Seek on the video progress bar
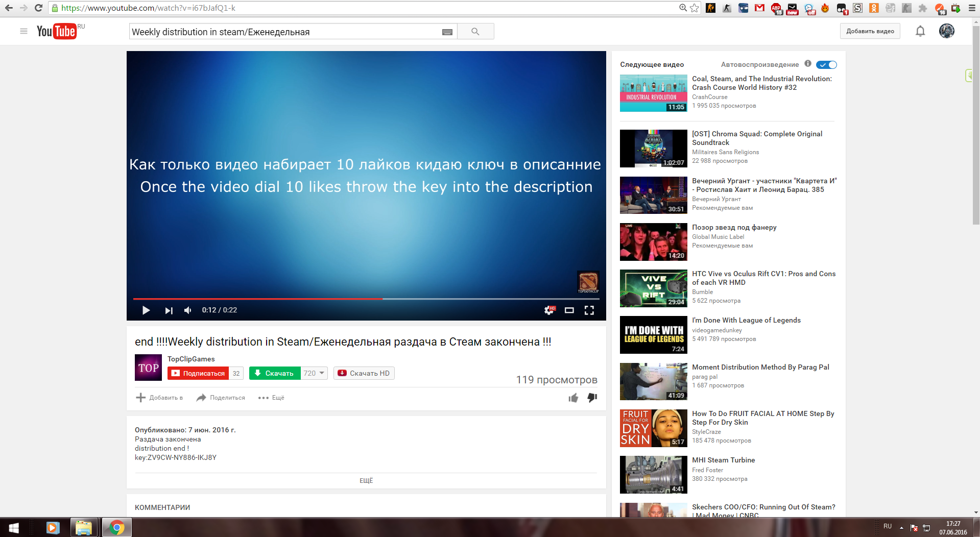 coord(366,299)
